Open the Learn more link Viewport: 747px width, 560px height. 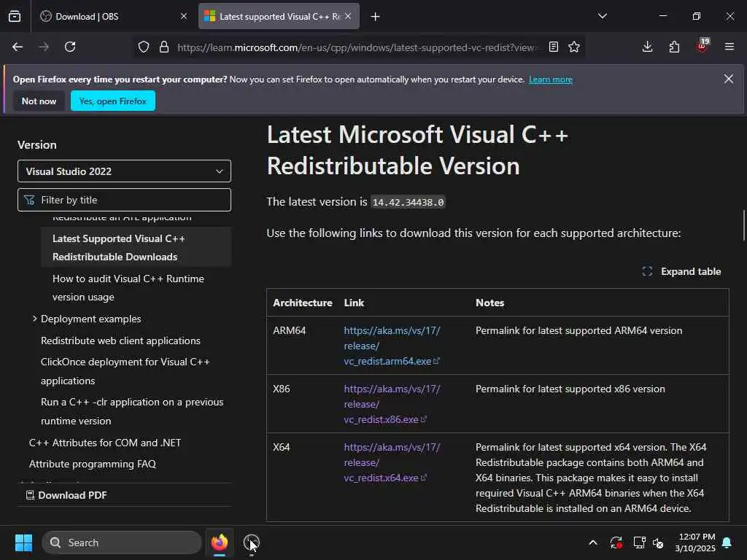[550, 79]
